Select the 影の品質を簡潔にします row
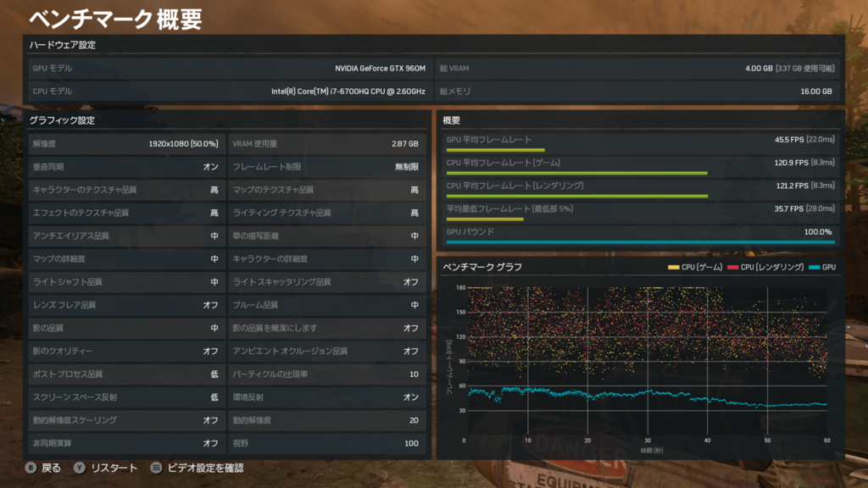The width and height of the screenshot is (868, 488). pos(326,328)
